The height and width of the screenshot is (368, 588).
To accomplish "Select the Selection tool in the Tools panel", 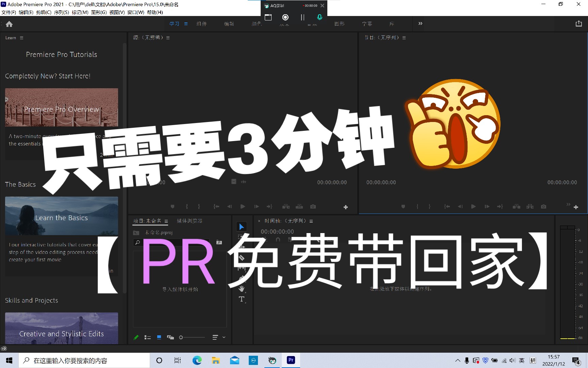I will point(242,227).
